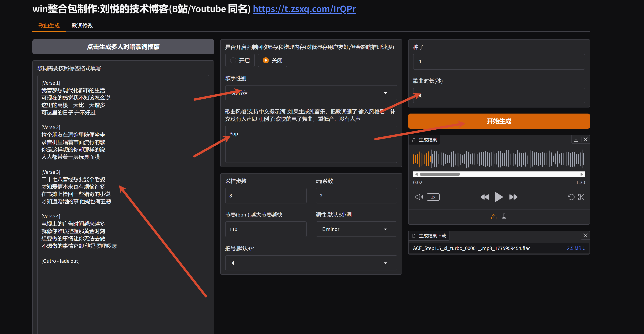644x334 pixels.
Task: Play the generated audio result
Action: tap(499, 197)
